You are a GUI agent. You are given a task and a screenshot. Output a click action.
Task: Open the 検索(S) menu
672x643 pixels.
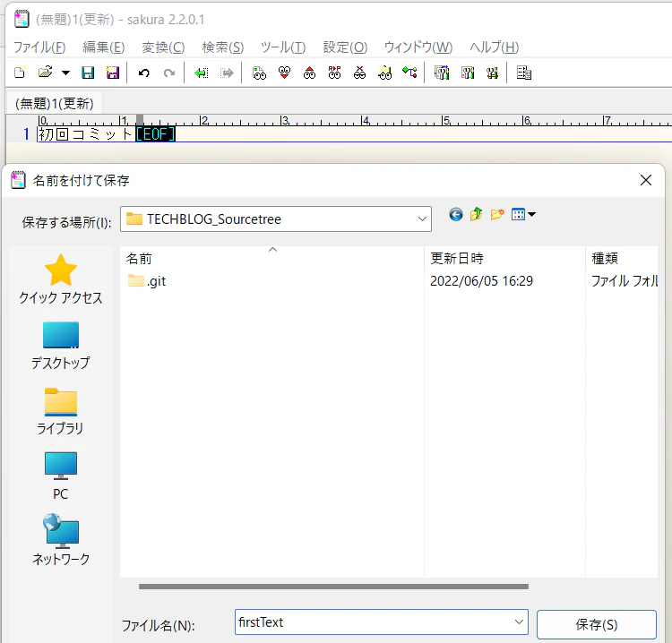pyautogui.click(x=223, y=47)
